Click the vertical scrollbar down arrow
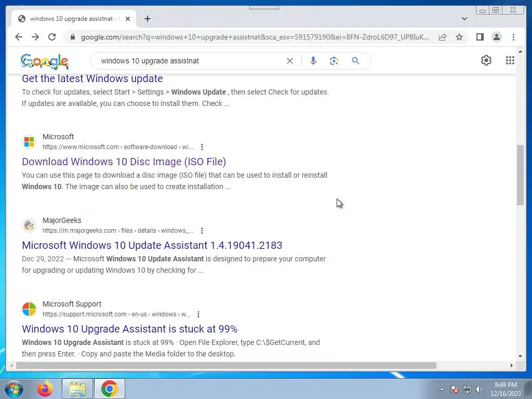This screenshot has width=532, height=399. (x=520, y=356)
